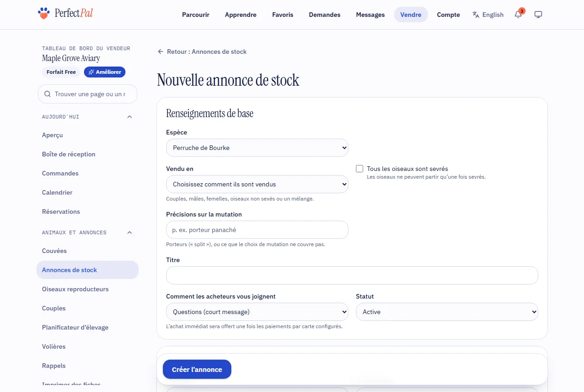Open Comment les acheteurs vous joignent dropdown

coord(257,312)
